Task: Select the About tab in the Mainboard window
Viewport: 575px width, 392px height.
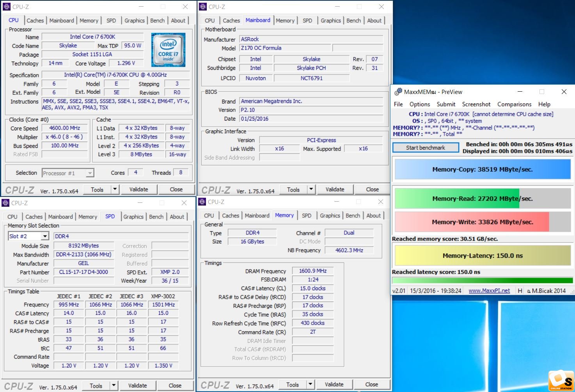Action: (374, 21)
